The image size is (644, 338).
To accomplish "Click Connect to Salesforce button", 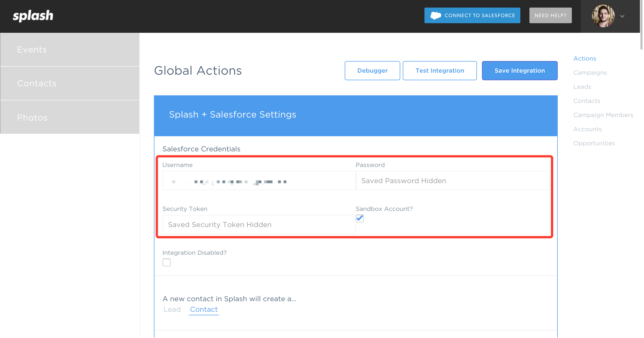I will tap(472, 15).
